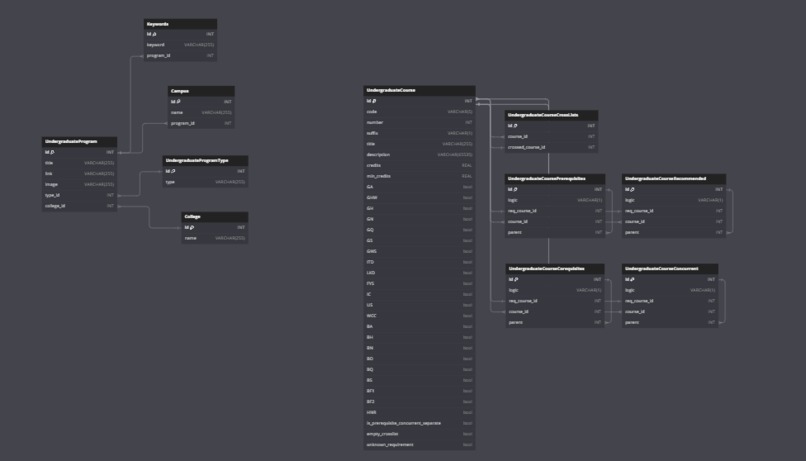Click the WCC field in UndergraduateCourse table
This screenshot has width=806, height=461.
click(419, 316)
